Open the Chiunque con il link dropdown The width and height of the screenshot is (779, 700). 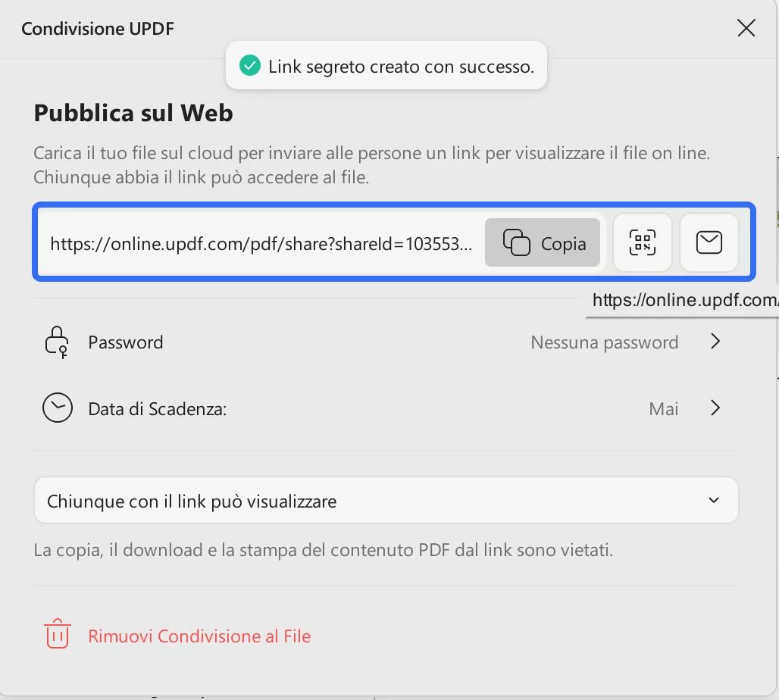tap(386, 500)
